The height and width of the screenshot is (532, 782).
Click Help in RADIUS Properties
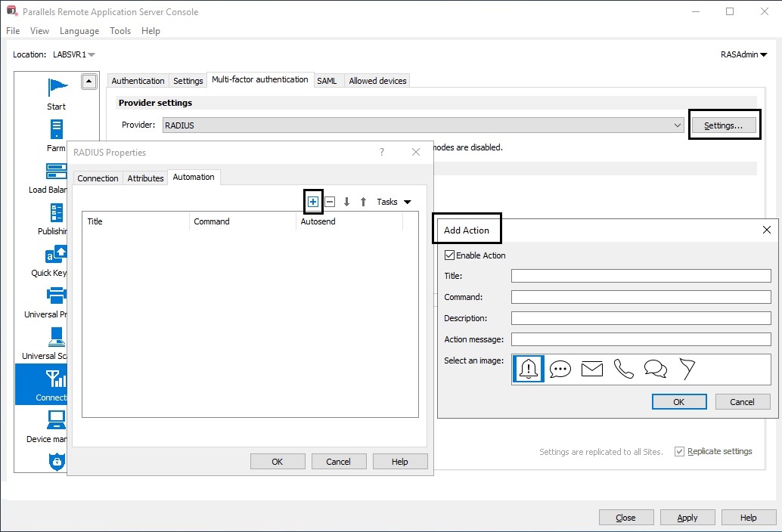click(399, 462)
